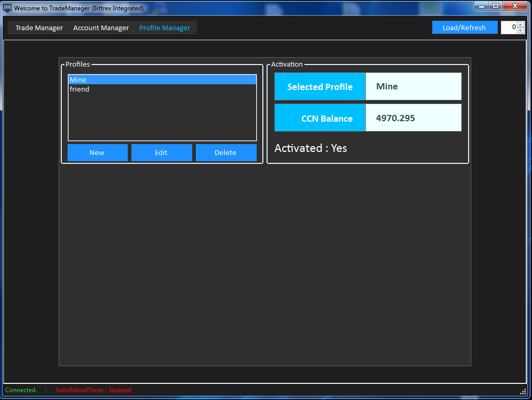The width and height of the screenshot is (532, 400).
Task: Click the Selected Profile value 'Mine'
Action: [413, 86]
